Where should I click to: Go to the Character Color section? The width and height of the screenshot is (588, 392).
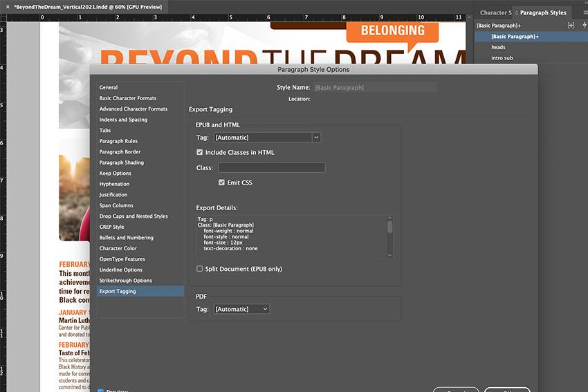[x=118, y=248]
